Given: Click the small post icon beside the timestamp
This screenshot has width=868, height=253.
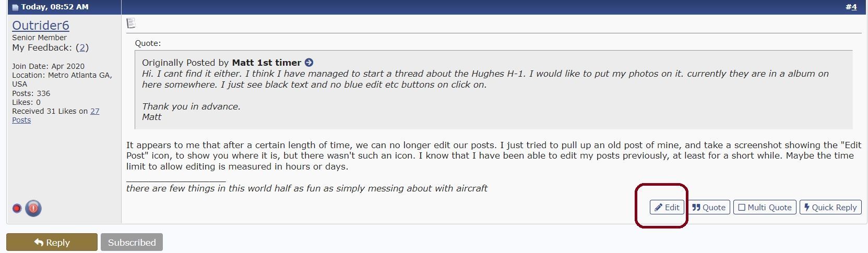Looking at the screenshot, I should (x=15, y=7).
